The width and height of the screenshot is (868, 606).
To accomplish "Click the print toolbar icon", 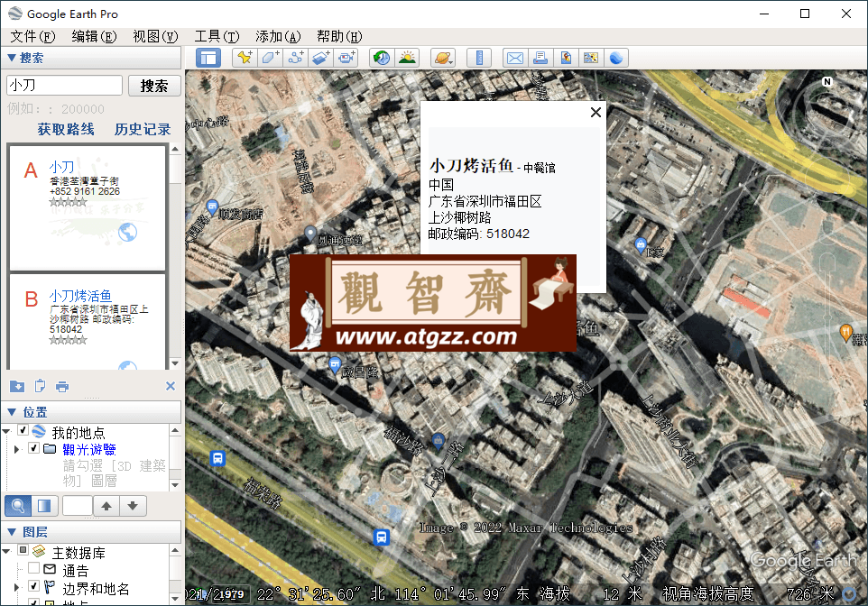I will coord(540,58).
